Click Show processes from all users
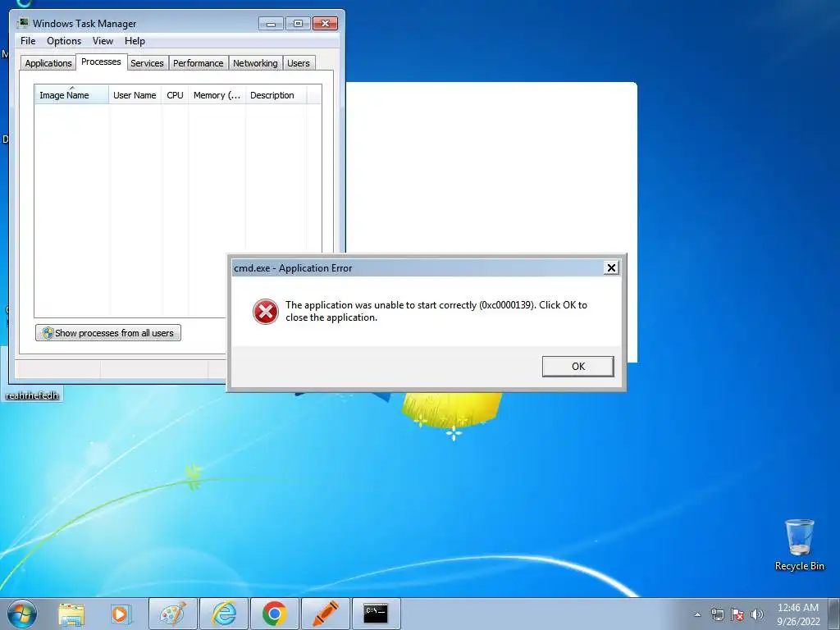The image size is (840, 630). click(x=108, y=333)
